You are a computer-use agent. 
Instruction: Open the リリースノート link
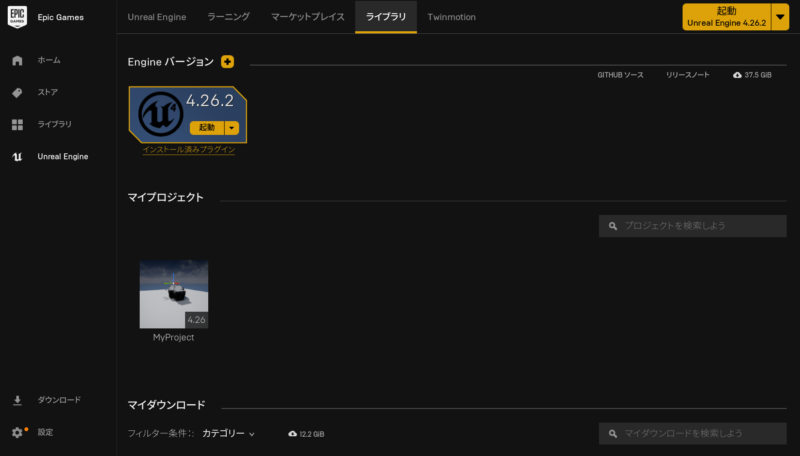pos(687,75)
